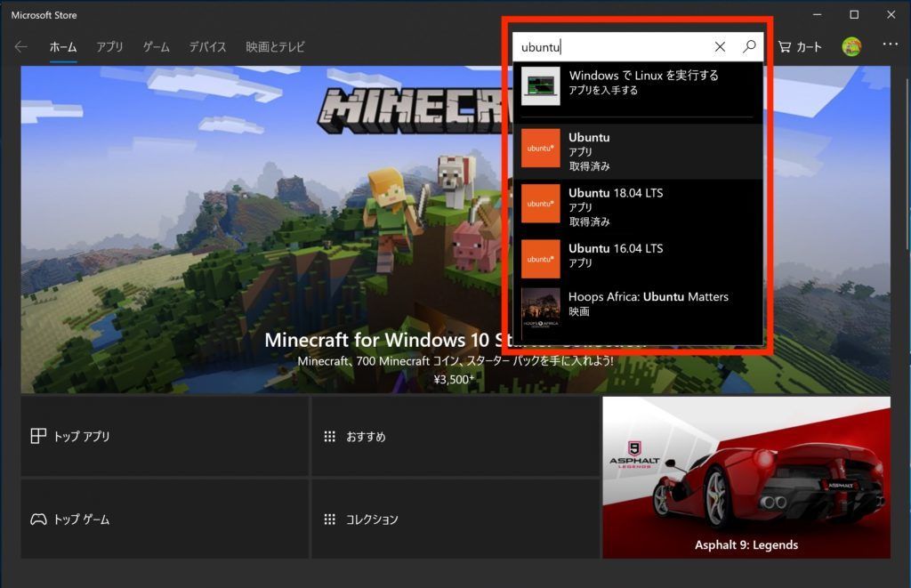Close the Microsoft Store window
The width and height of the screenshot is (911, 588).
pos(891,14)
